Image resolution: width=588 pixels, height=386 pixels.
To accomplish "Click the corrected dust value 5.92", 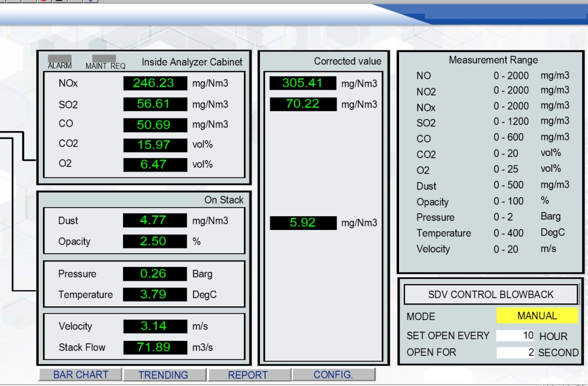I will click(303, 222).
